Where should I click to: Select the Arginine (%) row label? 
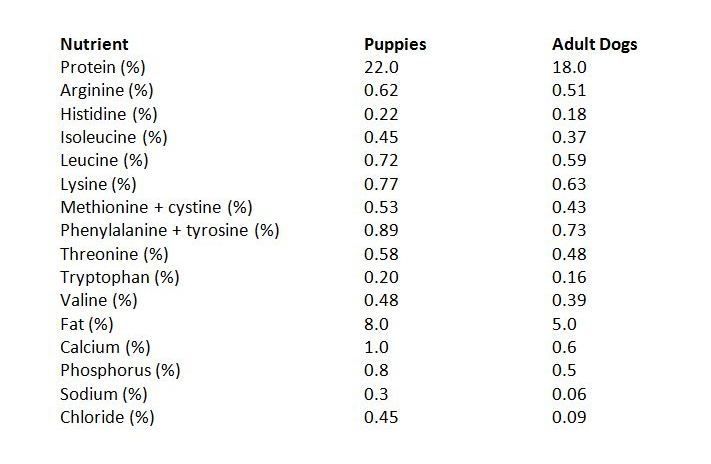pos(107,91)
